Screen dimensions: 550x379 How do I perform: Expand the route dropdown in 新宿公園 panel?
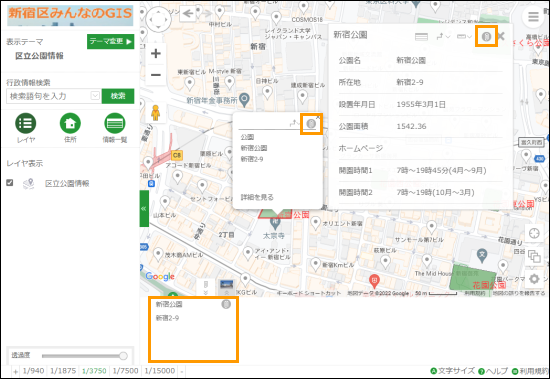(443, 36)
